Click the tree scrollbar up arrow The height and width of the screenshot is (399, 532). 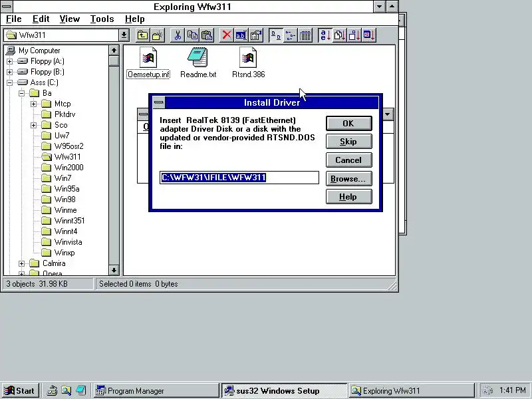[114, 51]
